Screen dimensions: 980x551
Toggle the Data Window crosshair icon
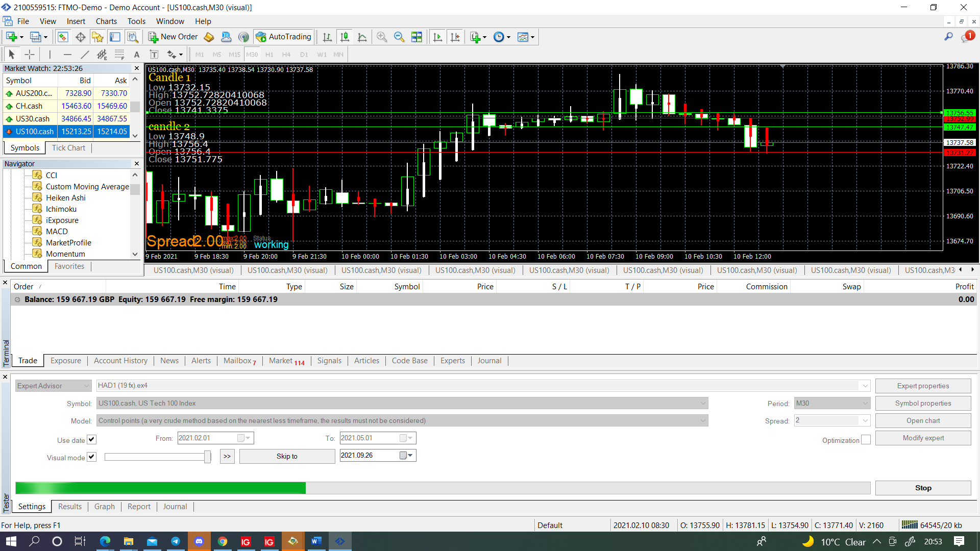[x=80, y=37]
